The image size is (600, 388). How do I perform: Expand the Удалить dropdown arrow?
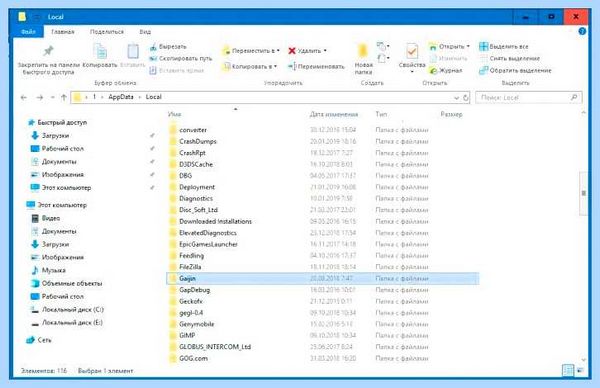[x=325, y=51]
